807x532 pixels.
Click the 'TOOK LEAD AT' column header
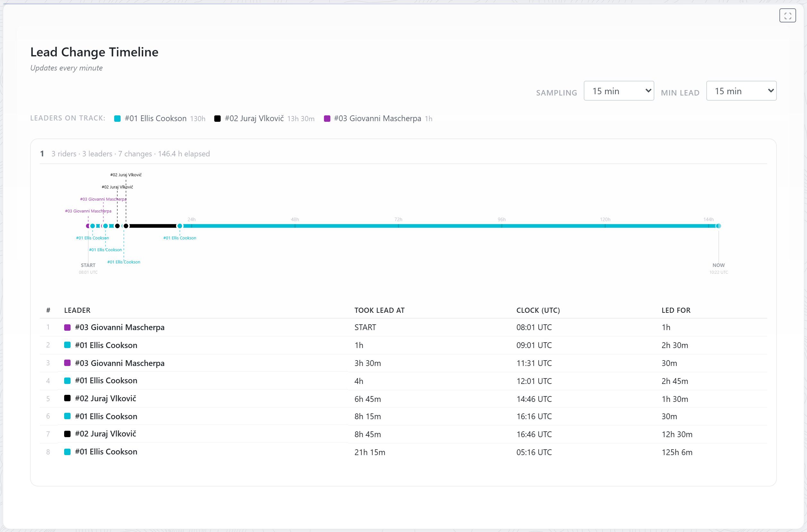379,311
